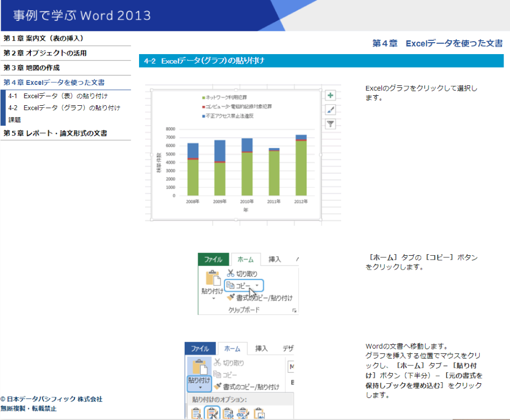Click greyed コピー icon in Word ribbon
Screen dimensions: 510x420
click(217, 374)
